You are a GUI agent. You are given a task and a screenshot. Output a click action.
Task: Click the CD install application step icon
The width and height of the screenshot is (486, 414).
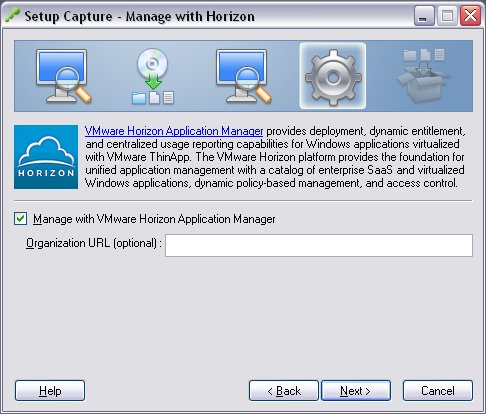(153, 76)
